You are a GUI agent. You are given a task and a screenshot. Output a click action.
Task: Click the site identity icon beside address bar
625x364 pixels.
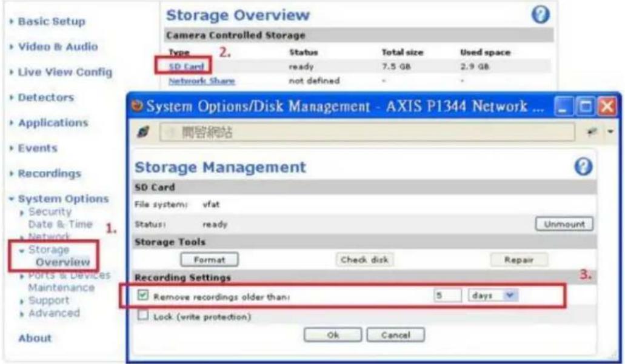tap(143, 132)
